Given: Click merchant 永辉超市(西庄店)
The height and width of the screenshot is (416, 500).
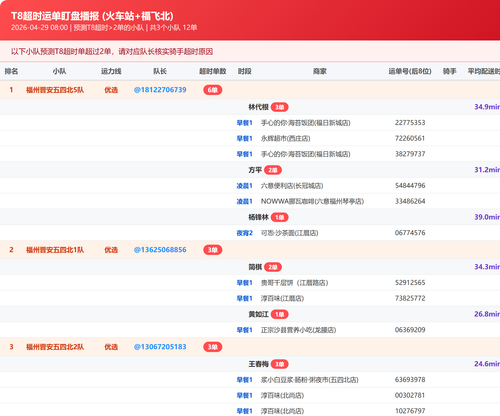Looking at the screenshot, I should click(x=286, y=138).
